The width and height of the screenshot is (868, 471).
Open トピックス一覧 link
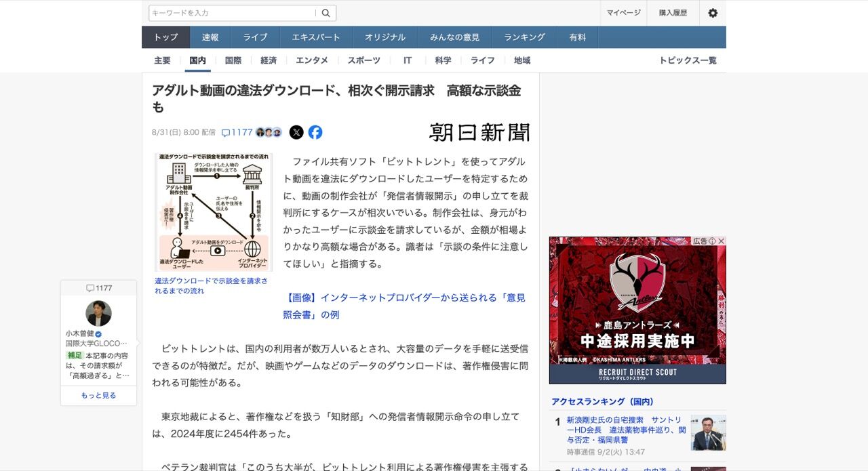tap(688, 60)
